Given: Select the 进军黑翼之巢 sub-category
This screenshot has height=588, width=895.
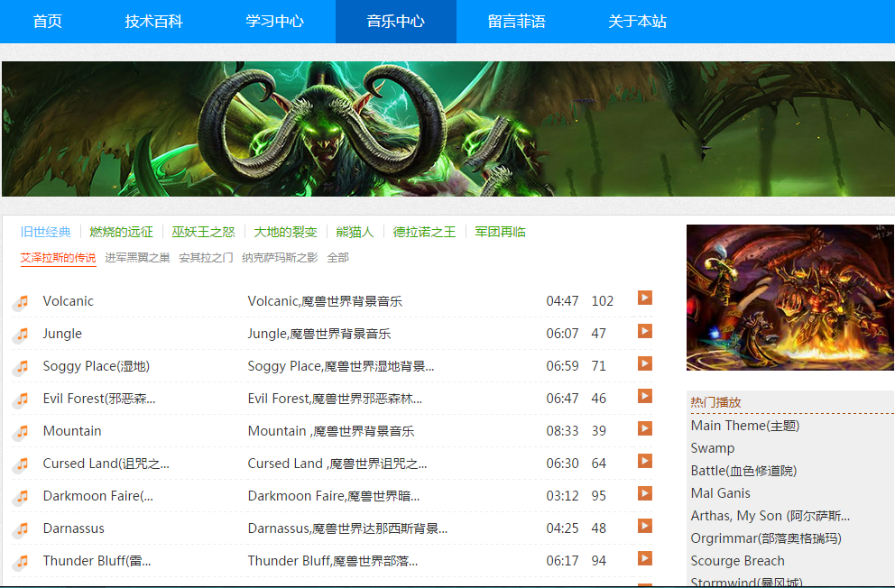Looking at the screenshot, I should 137,258.
